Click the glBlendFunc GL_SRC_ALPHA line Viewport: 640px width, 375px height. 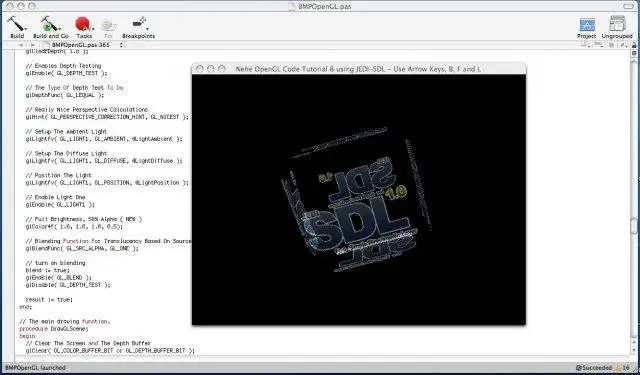tap(82, 249)
